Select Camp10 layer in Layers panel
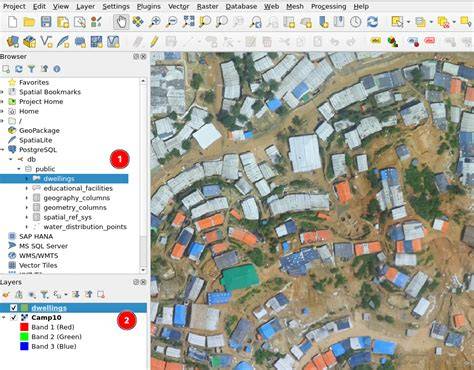474x370 pixels. (46, 317)
